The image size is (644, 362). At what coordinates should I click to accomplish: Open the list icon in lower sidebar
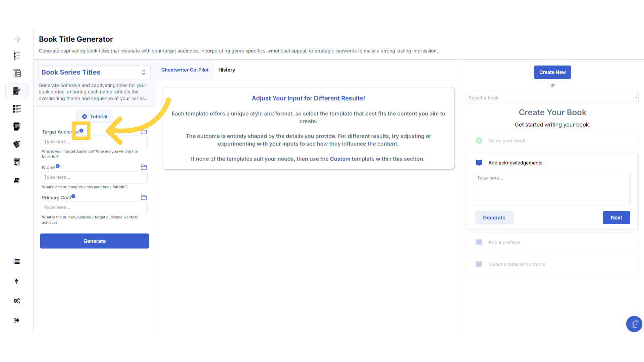tap(16, 262)
